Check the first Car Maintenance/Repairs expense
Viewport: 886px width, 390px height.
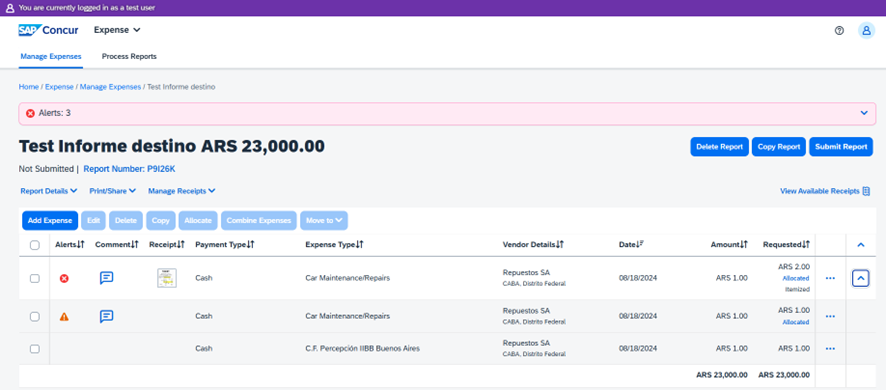34,278
